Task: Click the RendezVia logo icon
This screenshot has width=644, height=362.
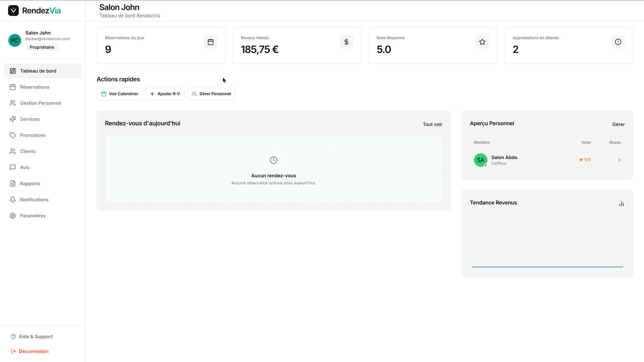Action: (x=13, y=11)
